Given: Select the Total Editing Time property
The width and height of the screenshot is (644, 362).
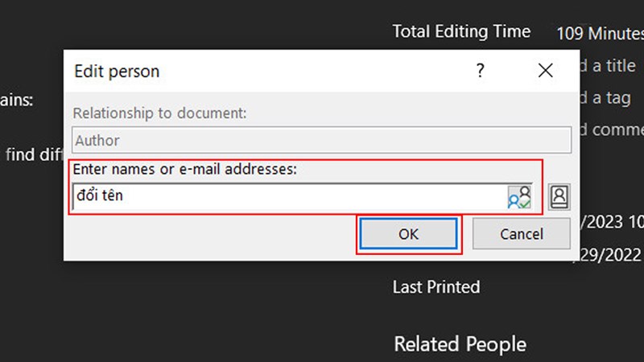Looking at the screenshot, I should click(461, 31).
